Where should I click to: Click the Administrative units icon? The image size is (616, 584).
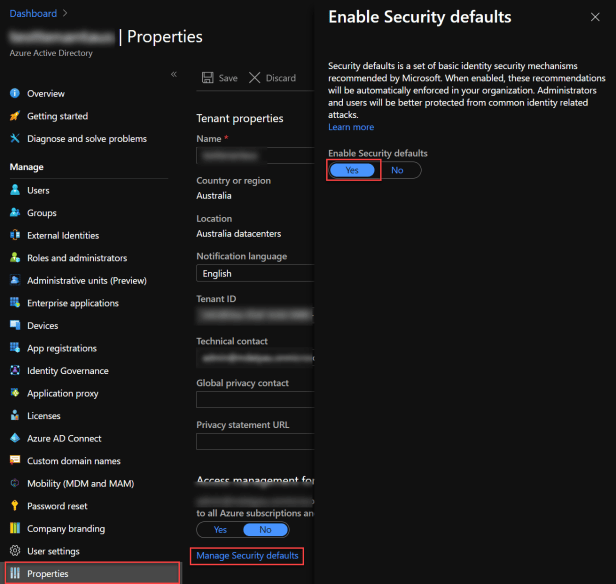[15, 280]
